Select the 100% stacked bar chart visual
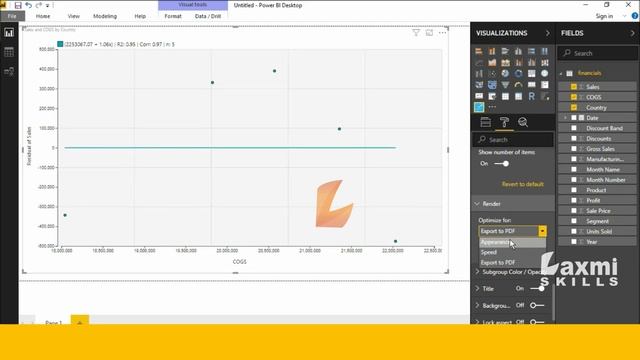Screen dimensions: 640x360 pyautogui.click(x=531, y=51)
